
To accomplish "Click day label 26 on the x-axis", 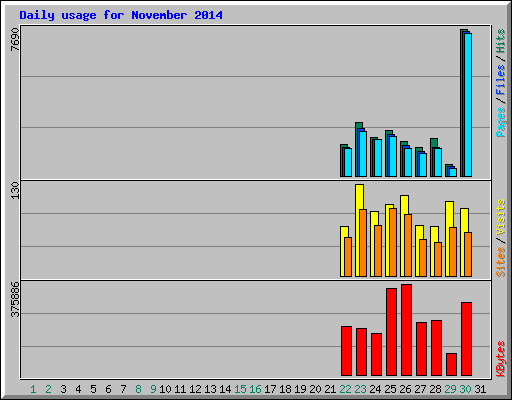I will tap(405, 389).
